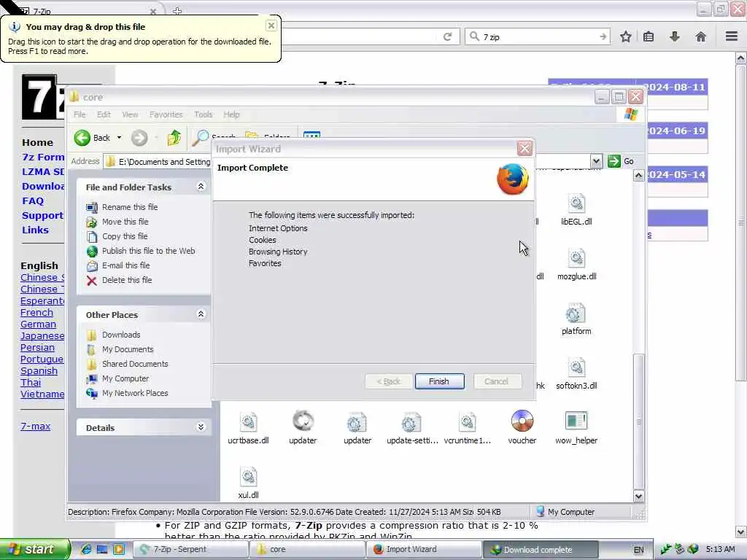This screenshot has width=747, height=560.
Task: Click the German language link on 7-Zip page
Action: tap(38, 324)
